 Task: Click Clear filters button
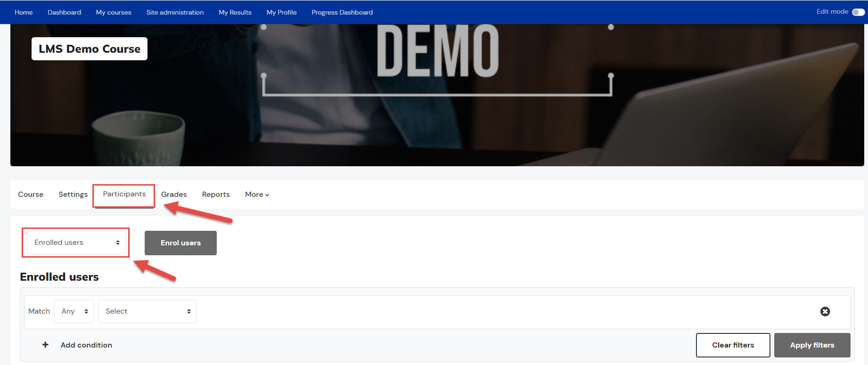click(733, 345)
